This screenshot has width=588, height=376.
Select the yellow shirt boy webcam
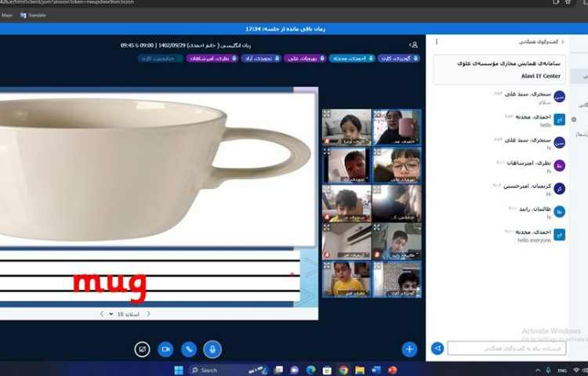coord(347,280)
